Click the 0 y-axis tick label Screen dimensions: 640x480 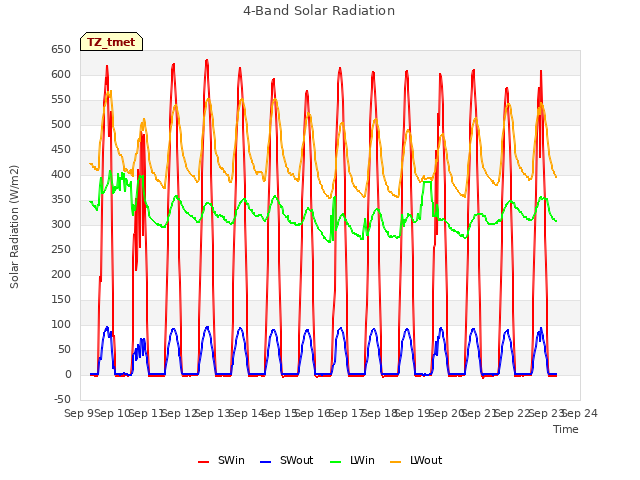pos(68,374)
